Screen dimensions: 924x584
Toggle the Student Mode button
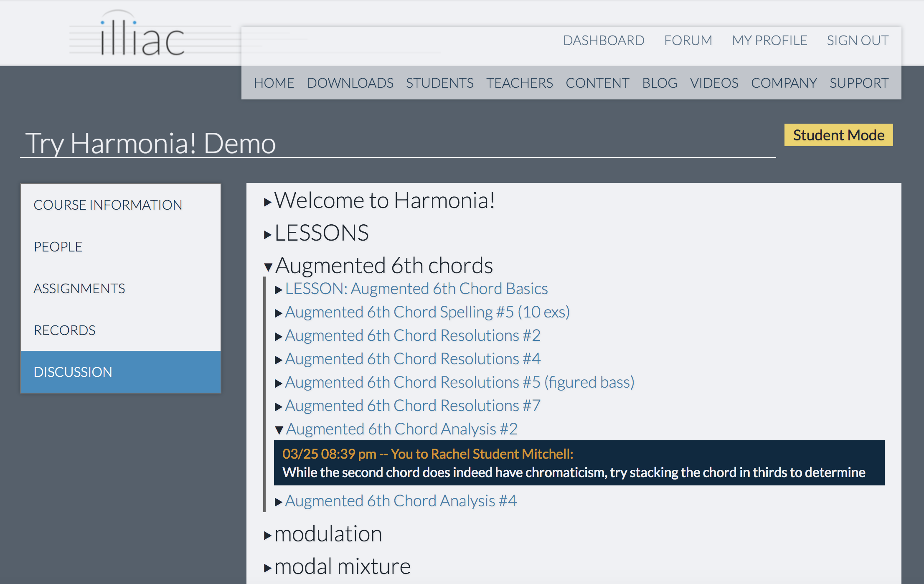coord(838,135)
